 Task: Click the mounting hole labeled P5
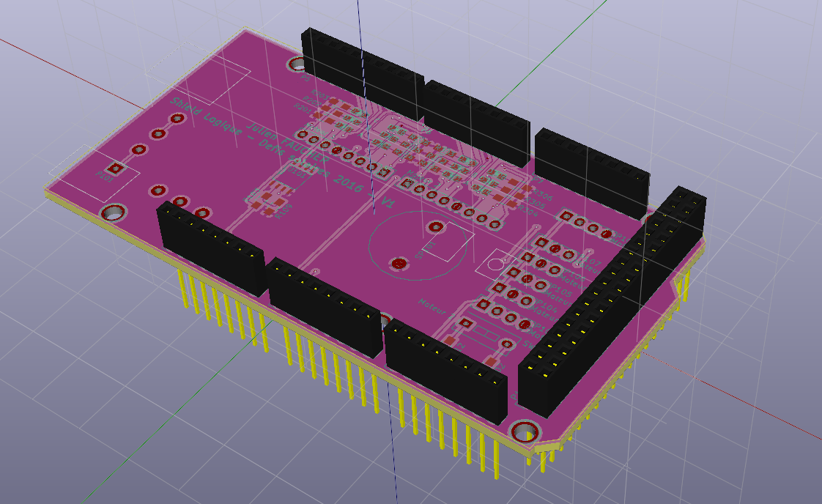tap(297, 64)
